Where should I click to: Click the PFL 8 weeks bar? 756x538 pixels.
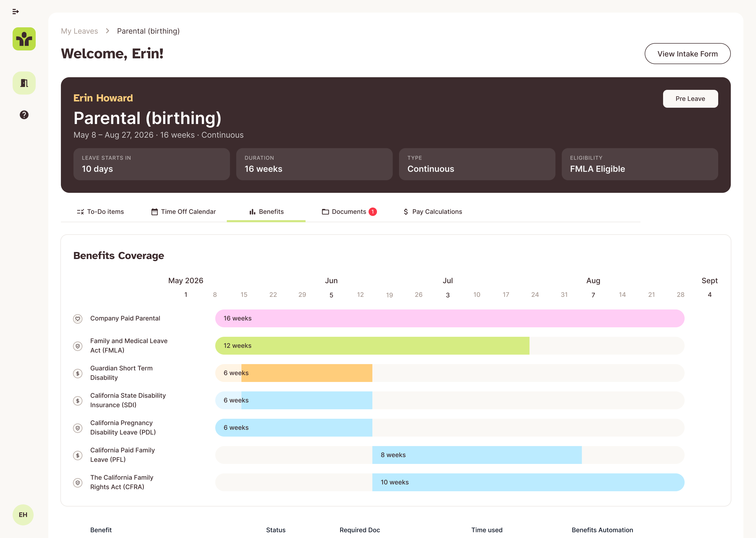[x=477, y=455]
